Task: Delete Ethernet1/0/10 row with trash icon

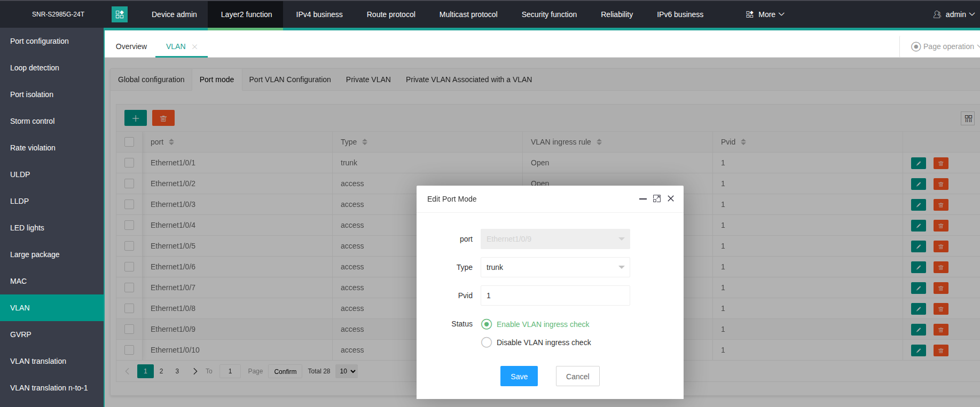Action: point(941,350)
